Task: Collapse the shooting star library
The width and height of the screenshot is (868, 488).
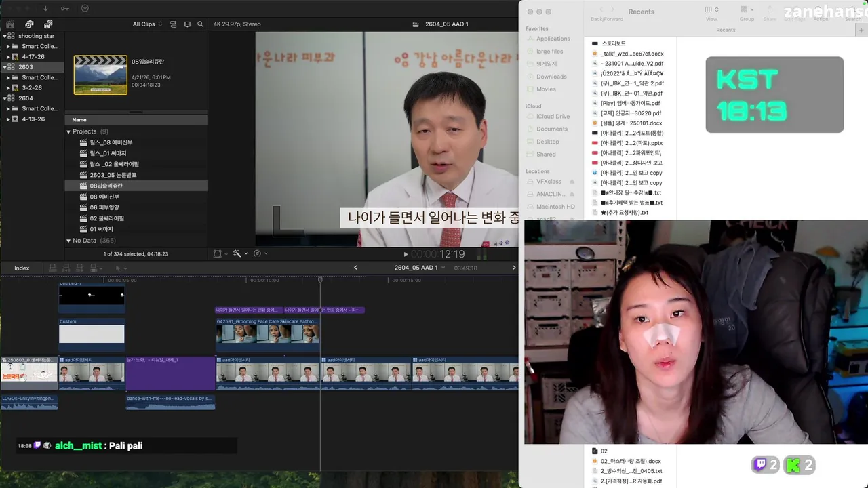Action: pyautogui.click(x=5, y=36)
